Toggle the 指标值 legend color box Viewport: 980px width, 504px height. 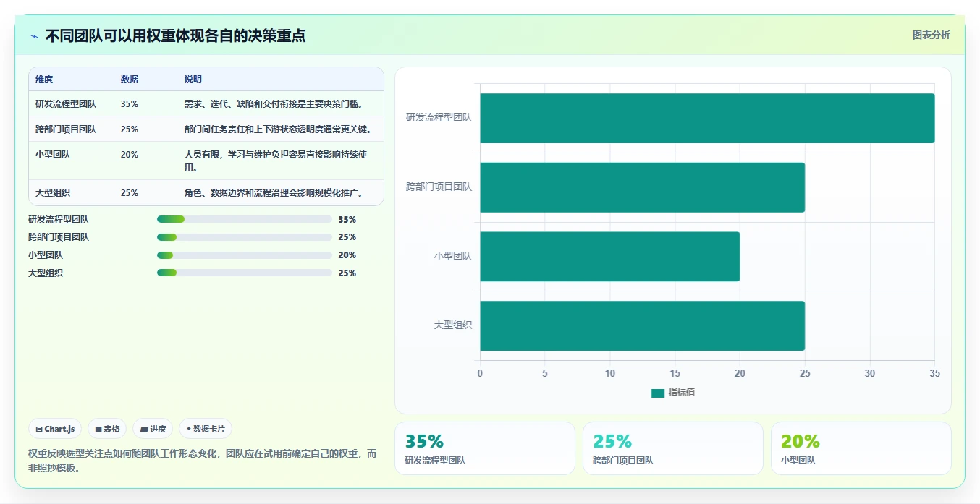(x=657, y=393)
